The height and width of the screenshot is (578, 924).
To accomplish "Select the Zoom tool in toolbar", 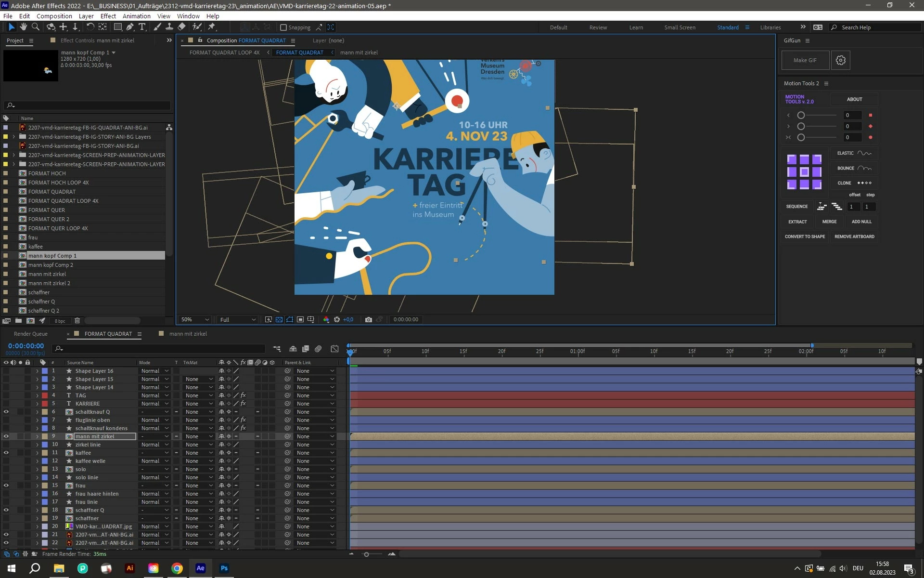I will click(35, 27).
